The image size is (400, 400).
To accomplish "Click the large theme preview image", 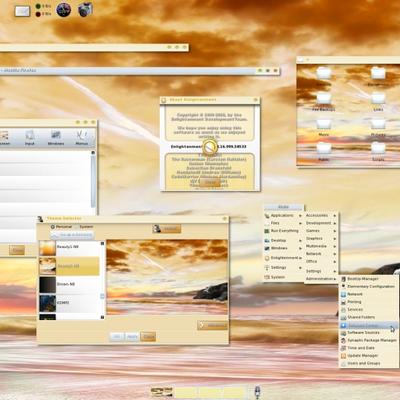I will coord(167,277).
